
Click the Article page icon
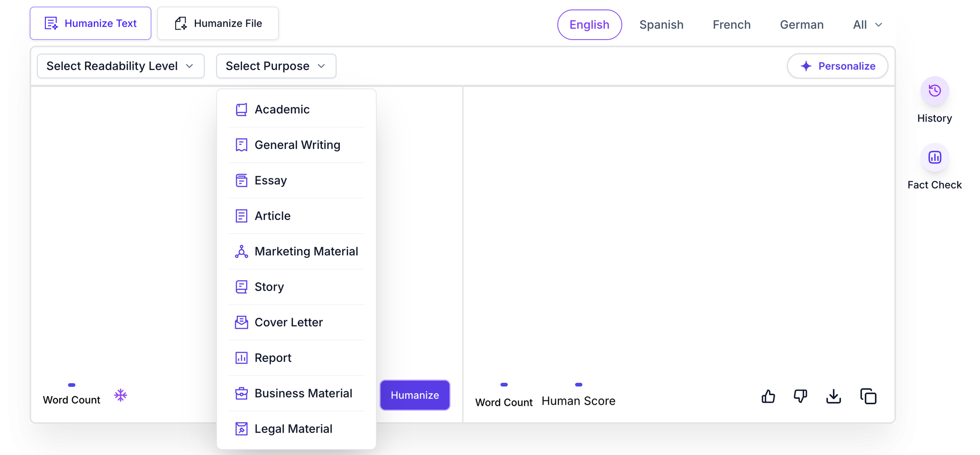click(242, 216)
